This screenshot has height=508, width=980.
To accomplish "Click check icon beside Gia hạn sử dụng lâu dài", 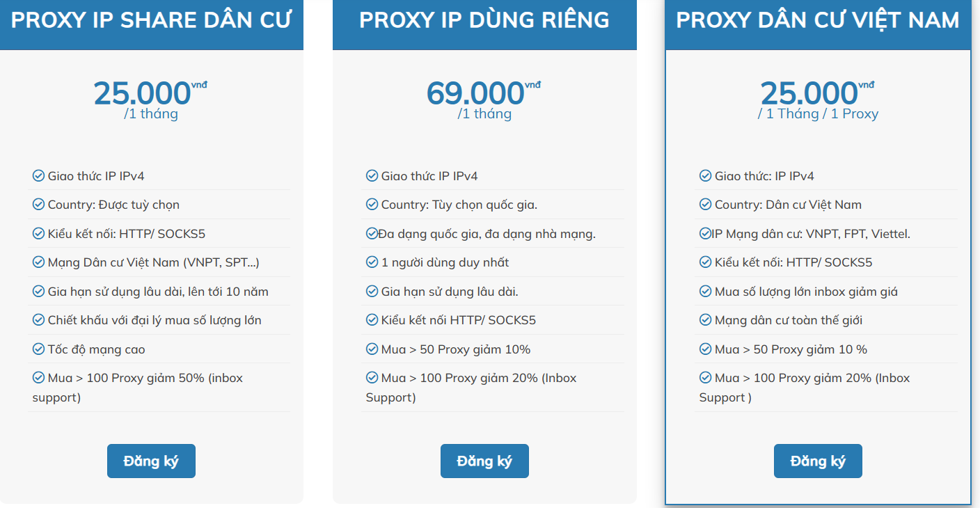I will point(371,292).
